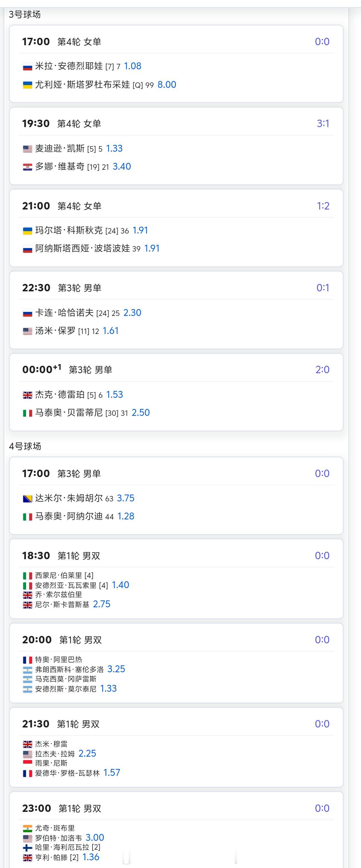Select odds 8.00 for 尤利娅·斯塔罗杜布采娃
This screenshot has width=361, height=868.
(167, 85)
